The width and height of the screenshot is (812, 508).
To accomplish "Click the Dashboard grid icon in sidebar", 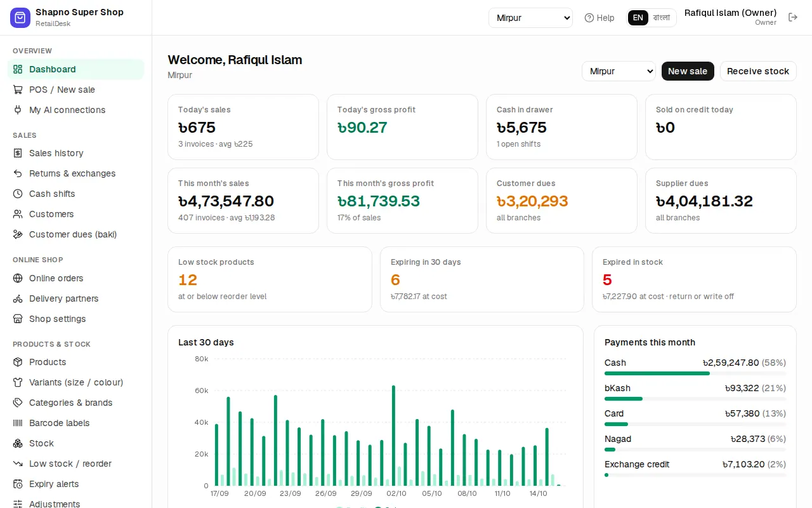I will pyautogui.click(x=18, y=69).
